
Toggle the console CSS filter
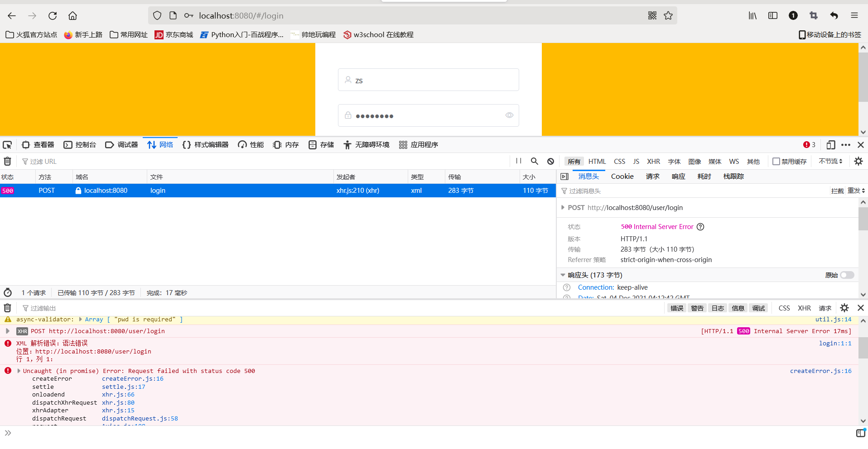[x=784, y=308]
